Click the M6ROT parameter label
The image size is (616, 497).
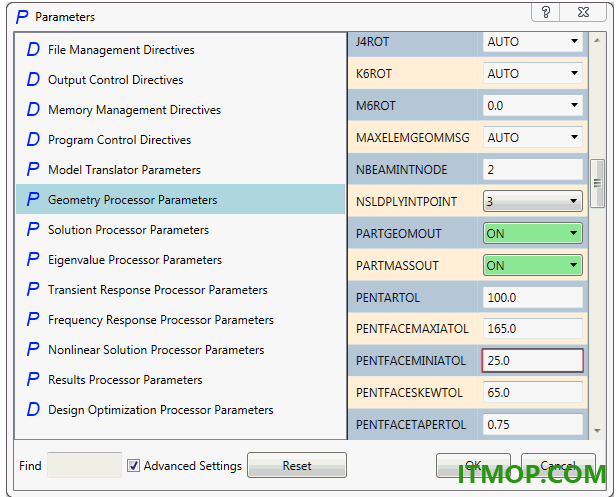point(376,106)
